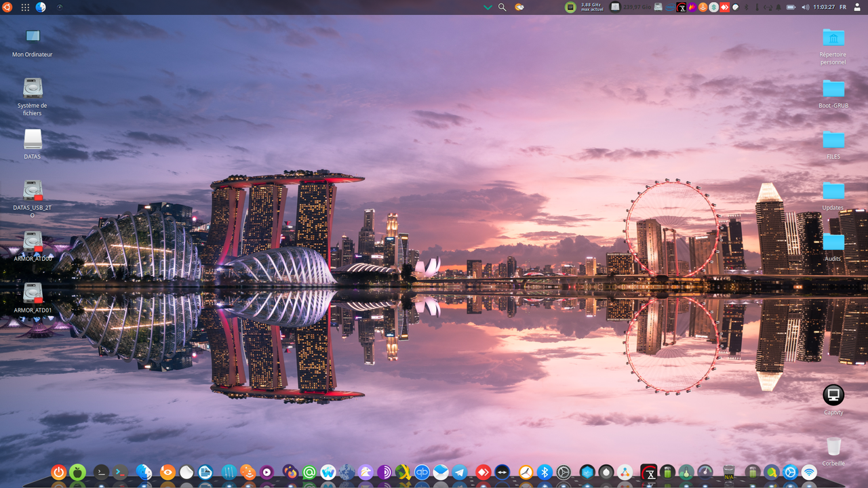Open the Mon Ordinateur desktop icon
868x488 pixels.
(33, 35)
